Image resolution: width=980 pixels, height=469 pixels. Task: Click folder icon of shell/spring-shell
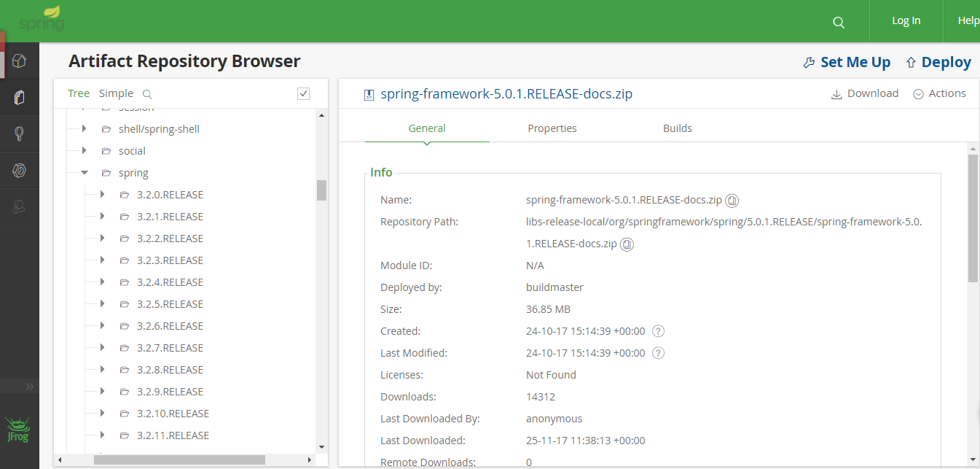pyautogui.click(x=106, y=129)
